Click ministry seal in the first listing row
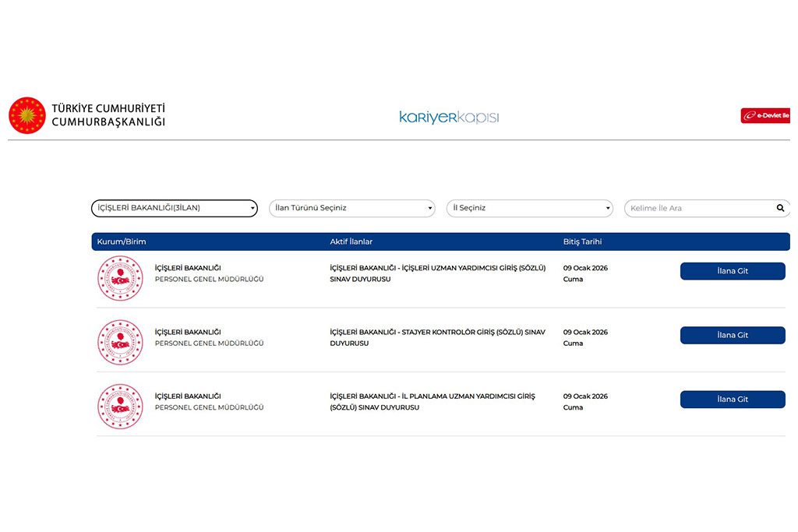The width and height of the screenshot is (798, 532). tap(120, 278)
